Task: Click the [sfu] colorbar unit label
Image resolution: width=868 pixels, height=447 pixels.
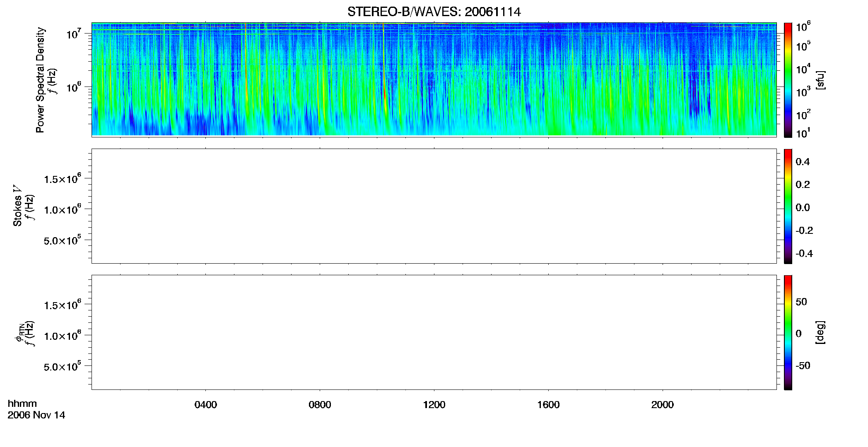Action: click(820, 80)
